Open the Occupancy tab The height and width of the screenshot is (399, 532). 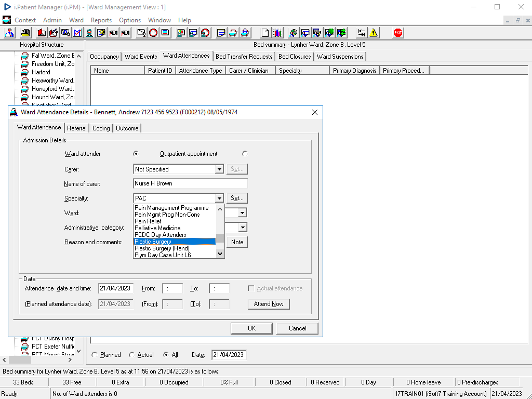pyautogui.click(x=104, y=57)
